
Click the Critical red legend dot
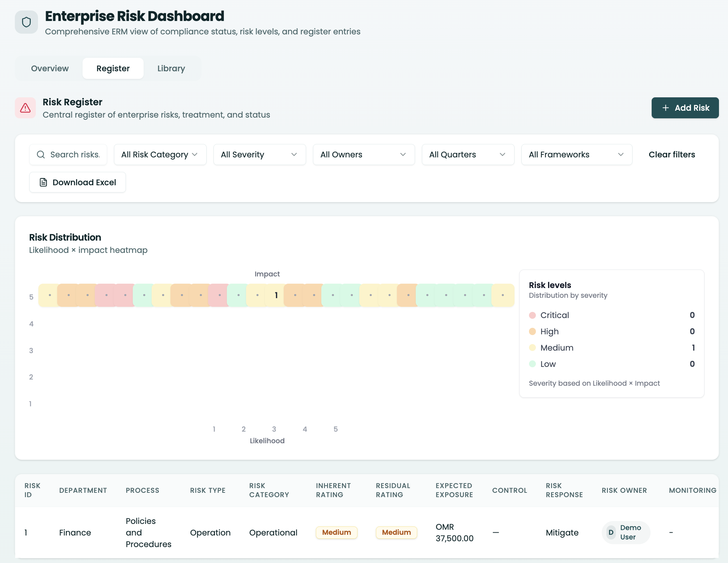tap(532, 315)
